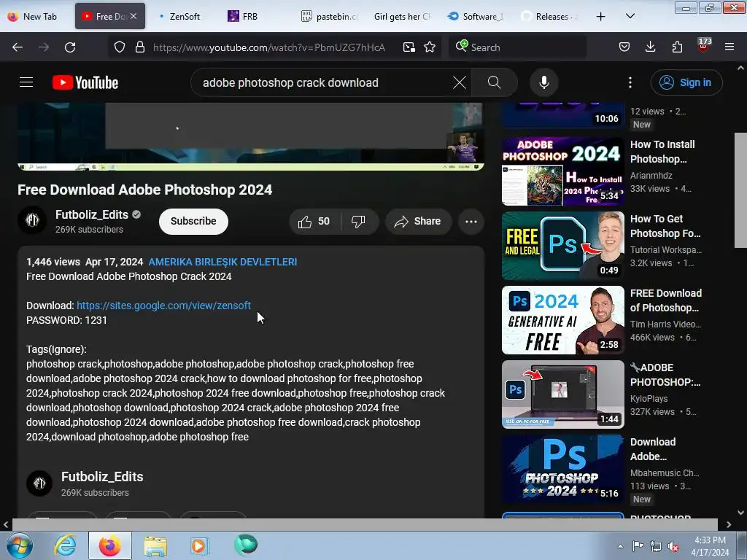Toggle picture-in-picture icon in address bar
The image size is (747, 560).
[x=409, y=47]
